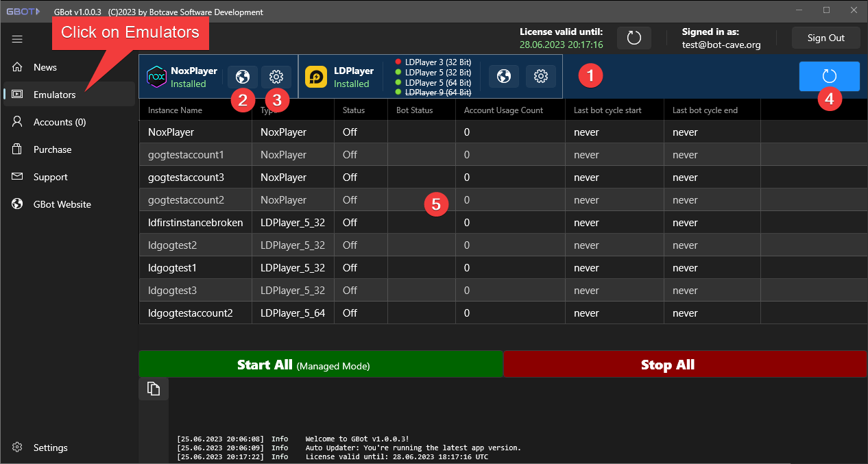Refresh the license validity with the circular arrow icon
Screen dimensions: 868x464
point(634,38)
